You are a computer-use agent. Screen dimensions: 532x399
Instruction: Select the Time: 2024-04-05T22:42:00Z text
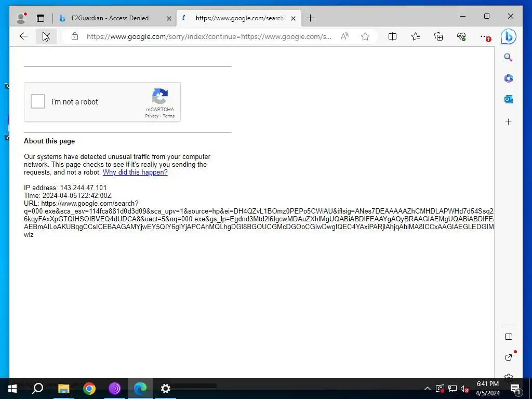coord(68,196)
